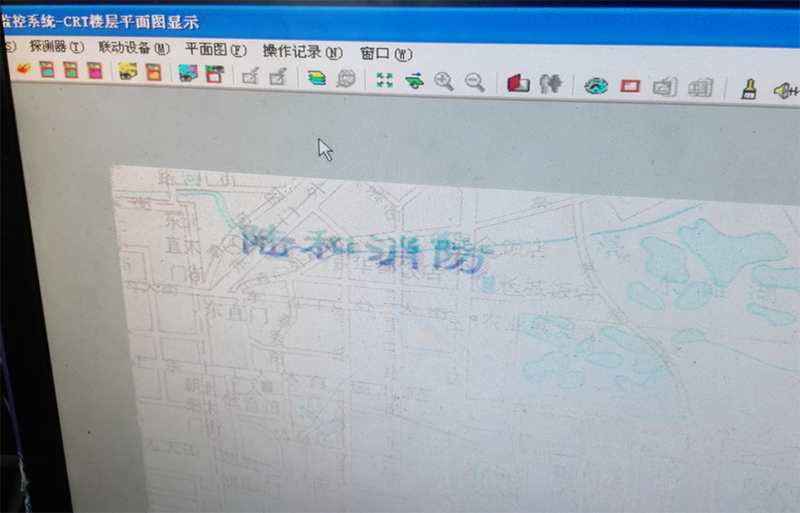The image size is (800, 513).
Task: Click the zoom in magnifier icon
Action: pyautogui.click(x=444, y=83)
